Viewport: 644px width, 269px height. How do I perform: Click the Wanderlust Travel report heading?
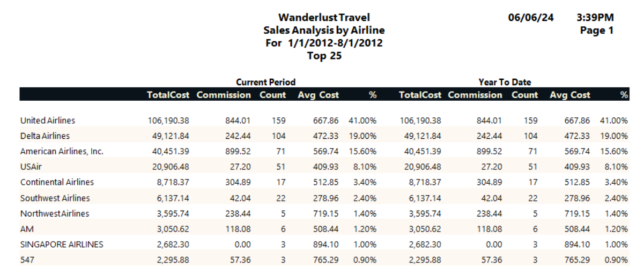tap(324, 18)
